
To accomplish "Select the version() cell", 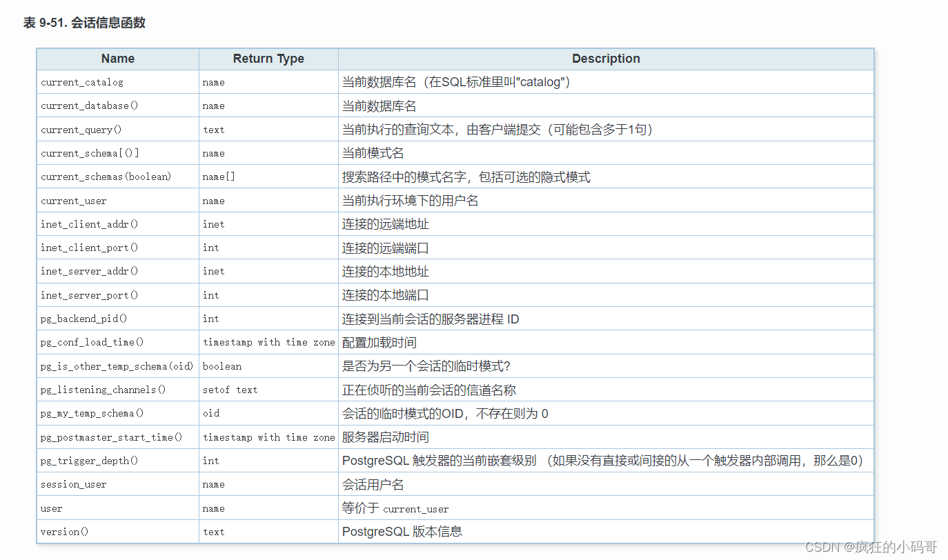I will point(118,532).
